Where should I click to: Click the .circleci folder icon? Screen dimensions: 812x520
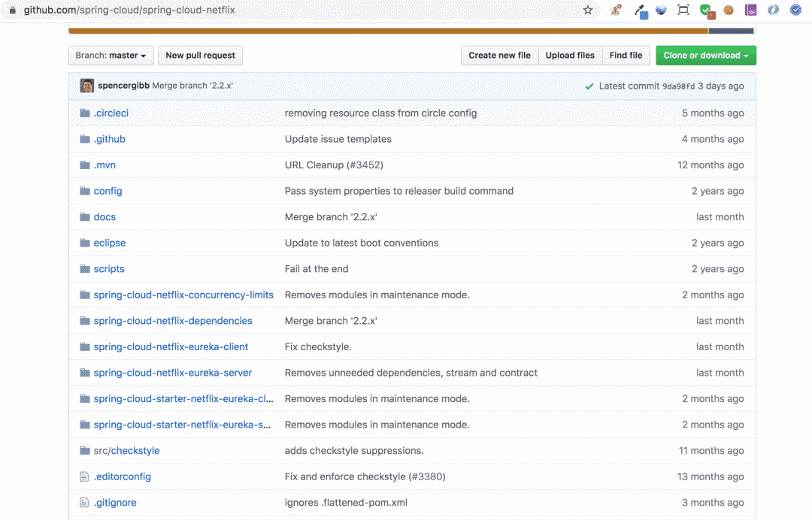84,113
